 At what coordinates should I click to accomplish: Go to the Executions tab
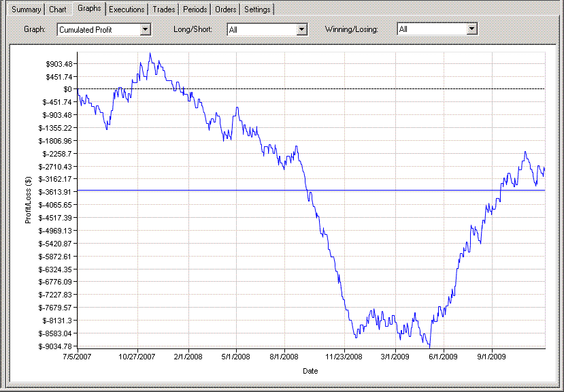[127, 10]
